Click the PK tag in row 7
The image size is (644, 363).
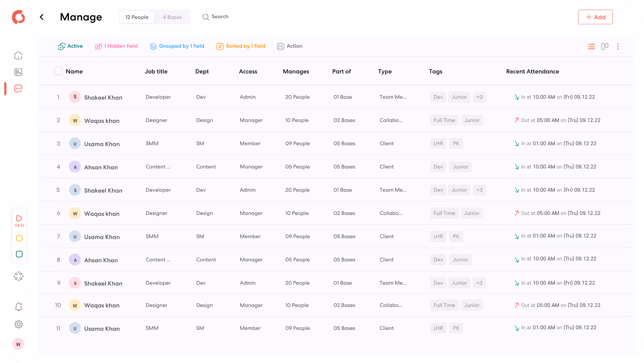point(456,237)
